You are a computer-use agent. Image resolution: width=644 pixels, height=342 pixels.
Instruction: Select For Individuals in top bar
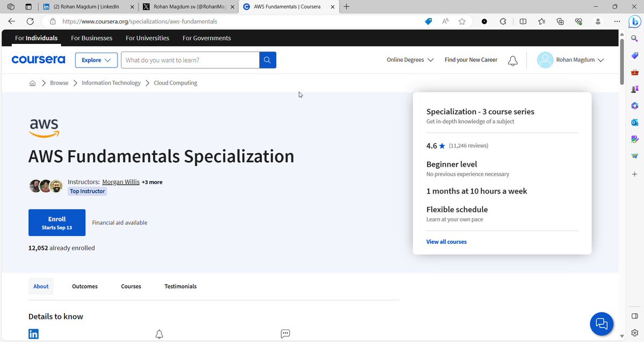point(36,38)
